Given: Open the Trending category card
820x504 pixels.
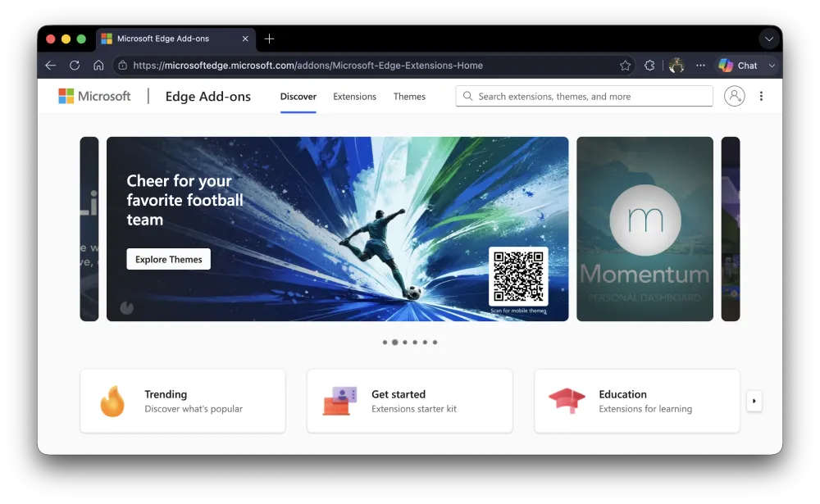Looking at the screenshot, I should pos(183,401).
